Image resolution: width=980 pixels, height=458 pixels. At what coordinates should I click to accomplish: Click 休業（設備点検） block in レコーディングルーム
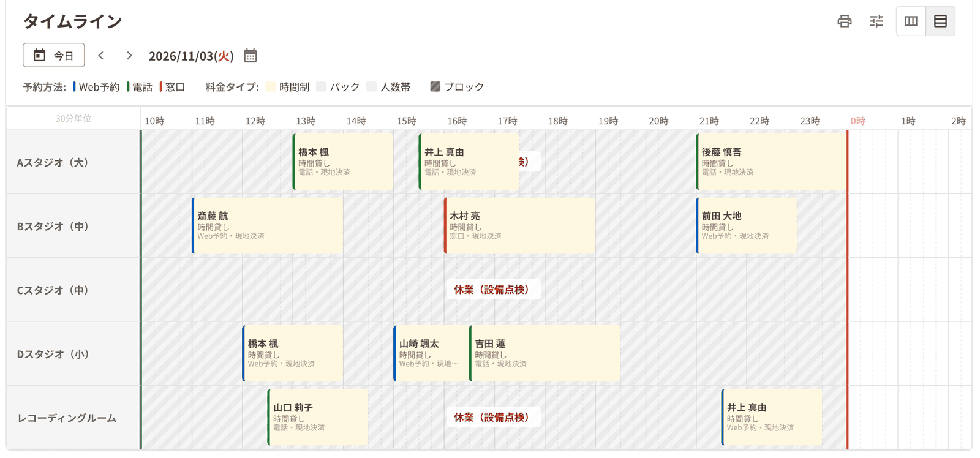coord(494,417)
